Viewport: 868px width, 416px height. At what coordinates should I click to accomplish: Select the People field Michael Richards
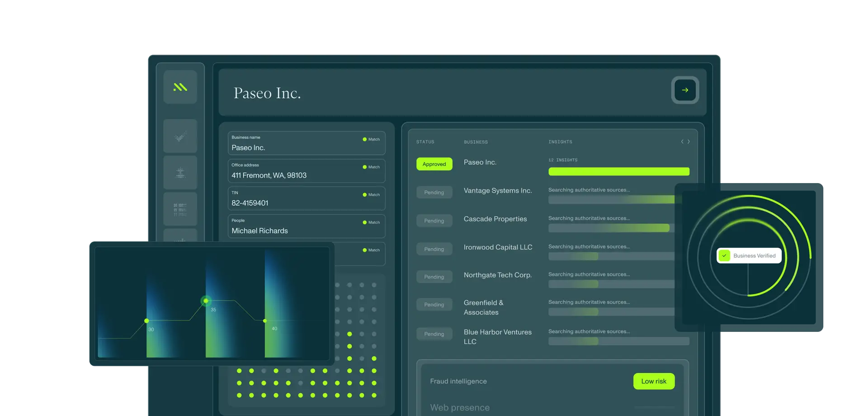click(307, 226)
